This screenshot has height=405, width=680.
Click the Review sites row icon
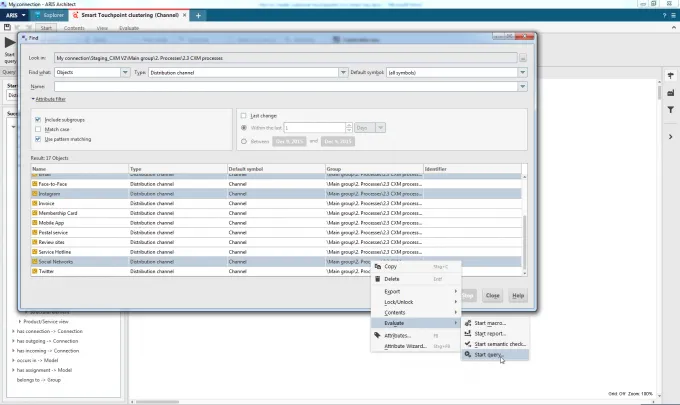pyautogui.click(x=35, y=242)
